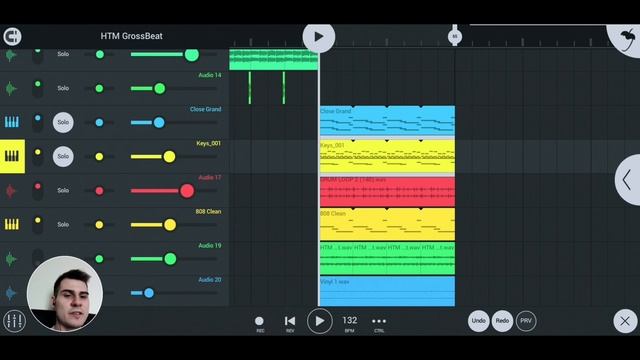The image size is (640, 360).
Task: Solo the Keys_001 track
Action: click(x=63, y=156)
